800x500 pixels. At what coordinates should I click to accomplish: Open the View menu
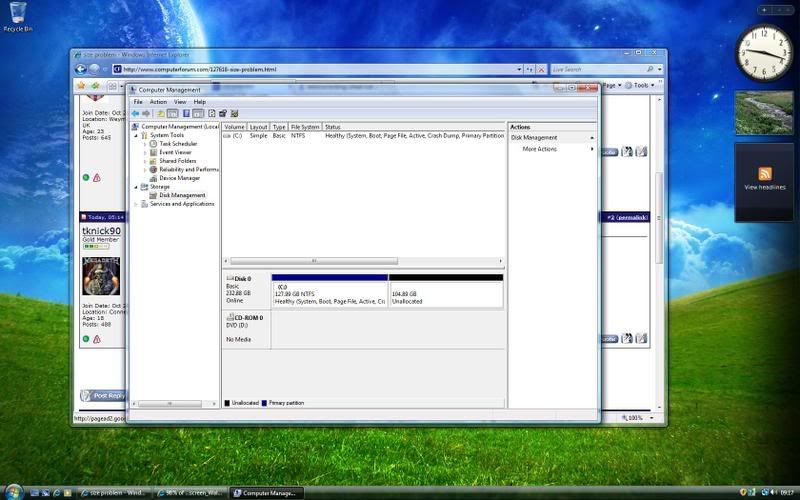[180, 102]
